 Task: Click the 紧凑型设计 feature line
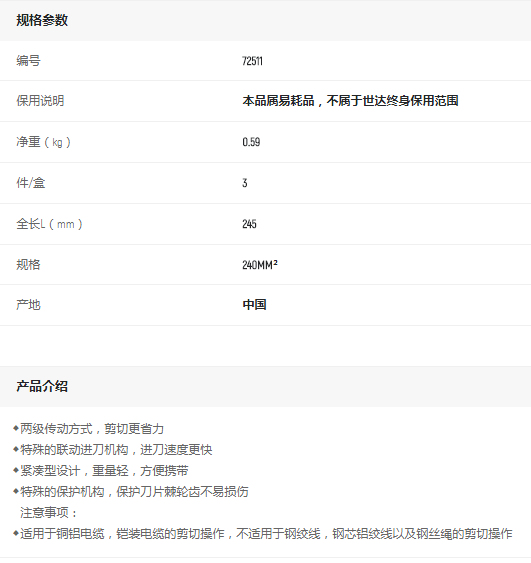(x=101, y=471)
